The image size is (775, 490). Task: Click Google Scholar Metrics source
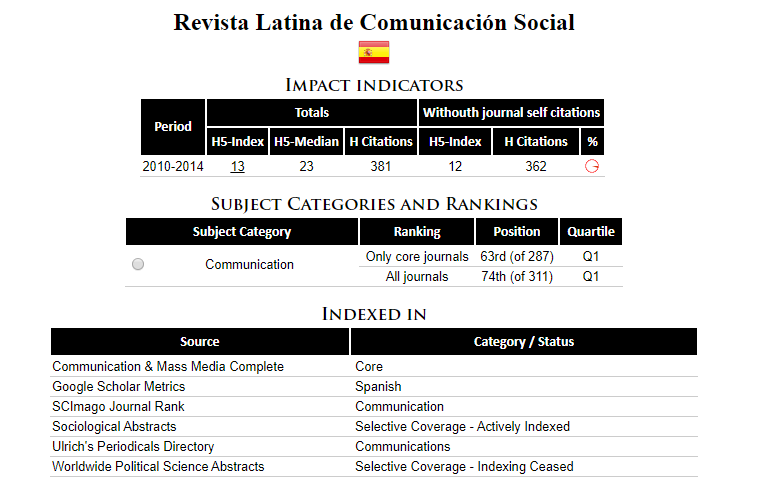[119, 387]
